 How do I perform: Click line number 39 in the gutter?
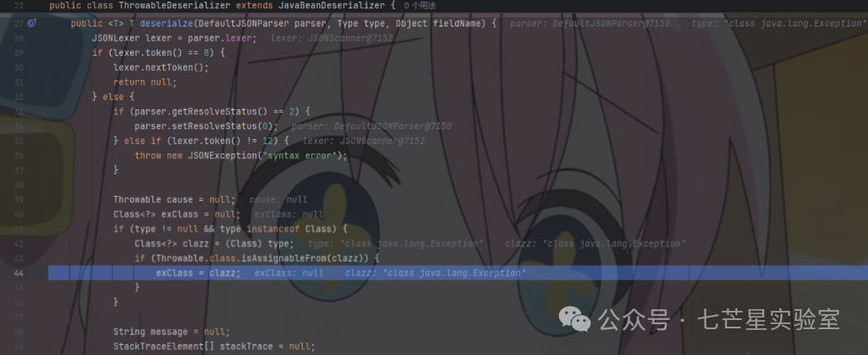pyautogui.click(x=19, y=199)
